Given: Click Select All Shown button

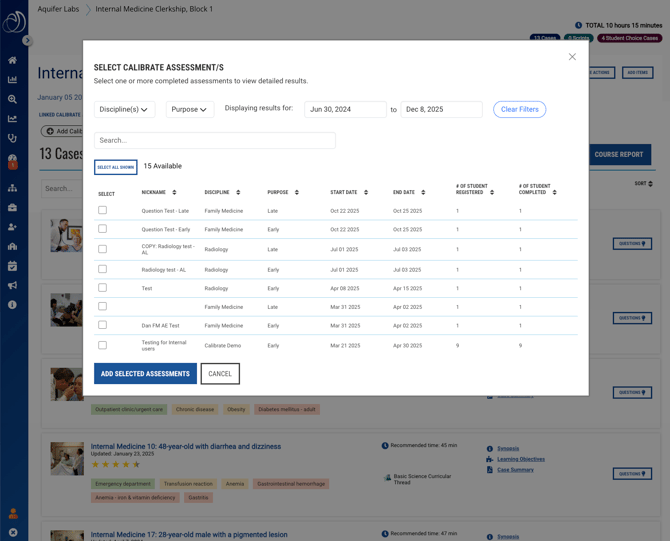Looking at the screenshot, I should pos(116,167).
